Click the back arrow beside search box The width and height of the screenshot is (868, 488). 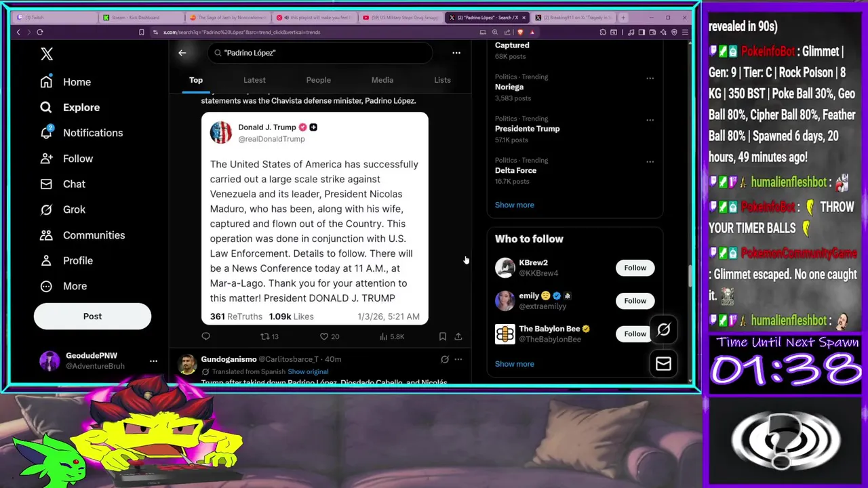(182, 52)
